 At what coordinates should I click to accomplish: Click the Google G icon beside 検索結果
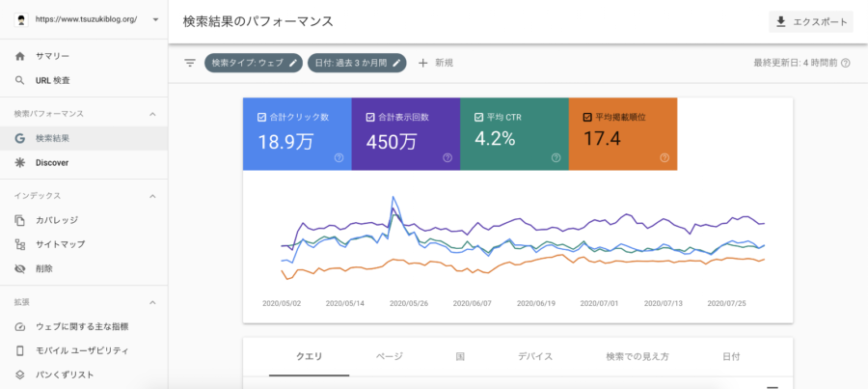click(20, 139)
